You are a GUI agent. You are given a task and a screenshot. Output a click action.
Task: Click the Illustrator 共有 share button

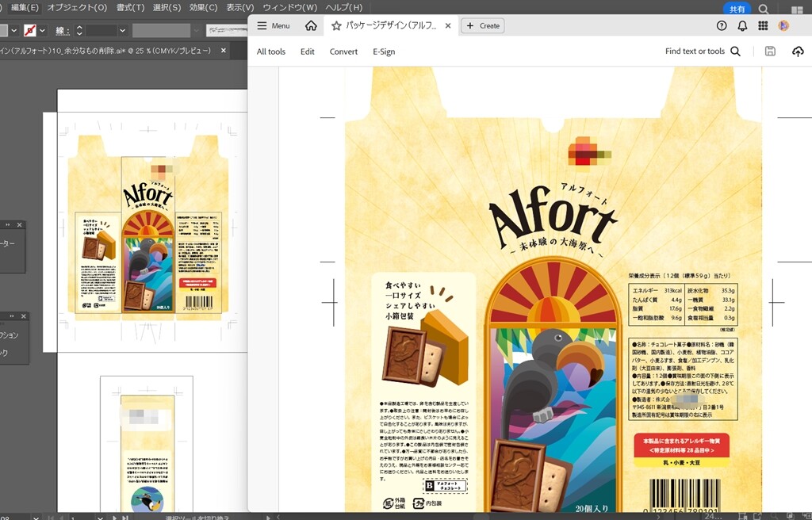[737, 8]
